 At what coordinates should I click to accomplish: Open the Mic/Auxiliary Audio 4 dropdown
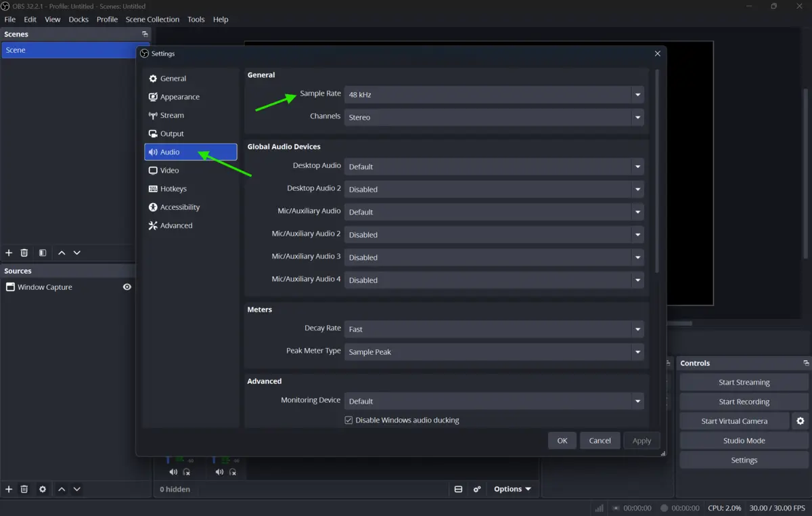[x=494, y=280]
